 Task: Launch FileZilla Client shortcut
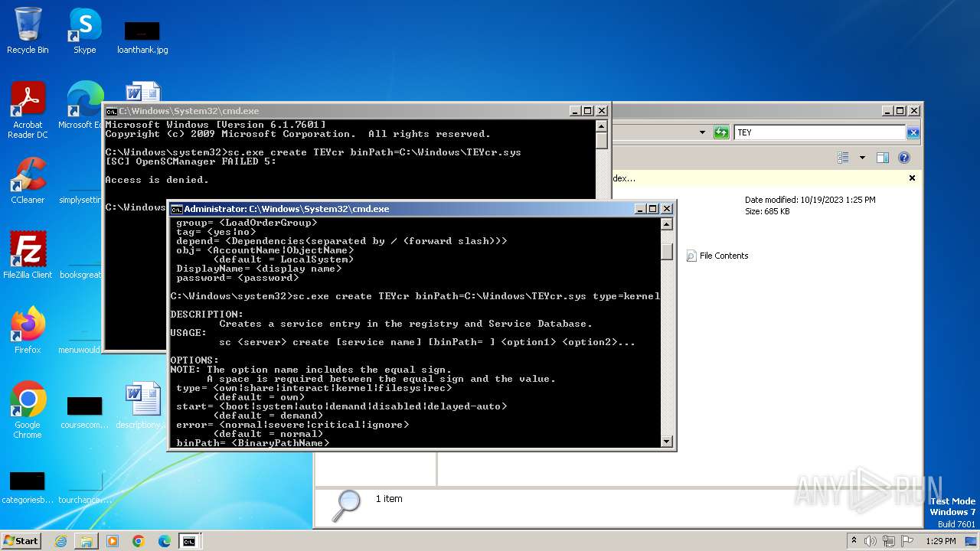tap(28, 255)
